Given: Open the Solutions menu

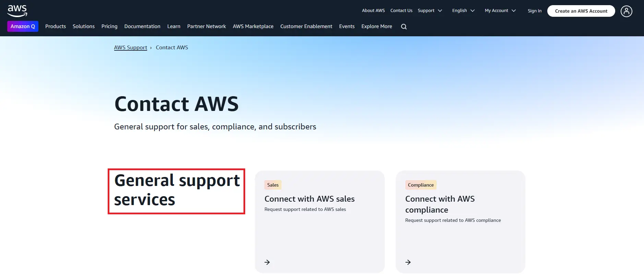Looking at the screenshot, I should (84, 26).
